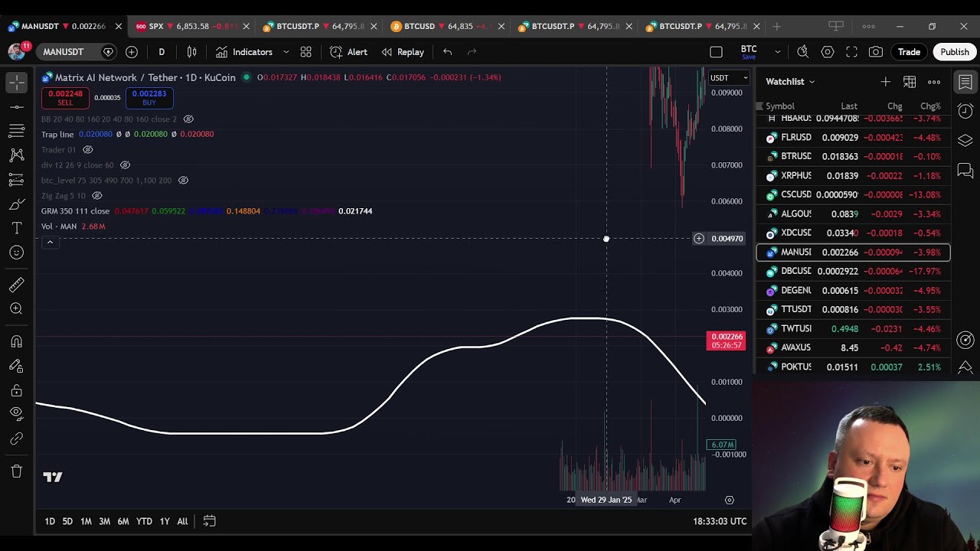Open watchlist advanced view table icon
Image resolution: width=980 pixels, height=551 pixels.
coord(910,82)
